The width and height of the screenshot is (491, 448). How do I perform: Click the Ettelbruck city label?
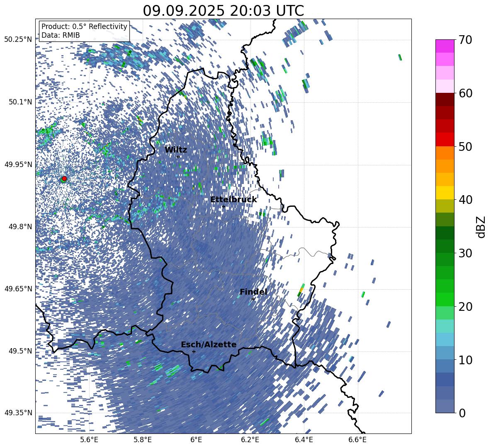233,200
